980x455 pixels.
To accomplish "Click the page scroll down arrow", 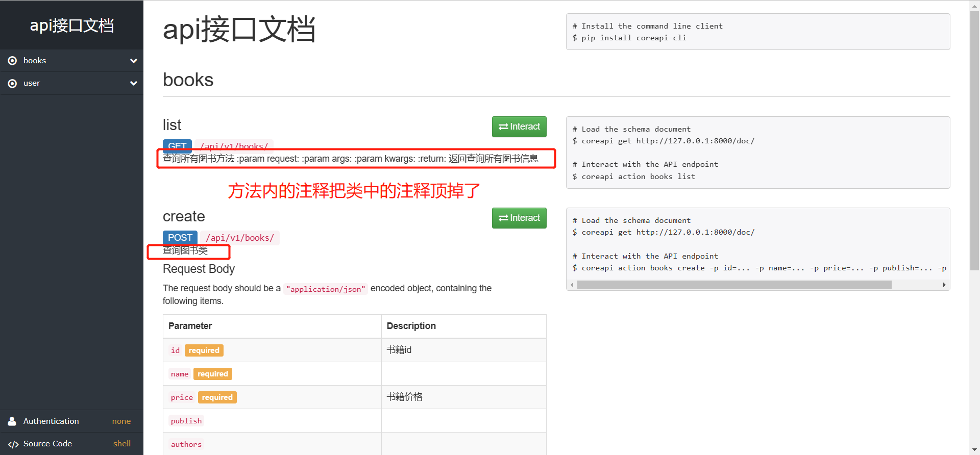I will [974, 450].
